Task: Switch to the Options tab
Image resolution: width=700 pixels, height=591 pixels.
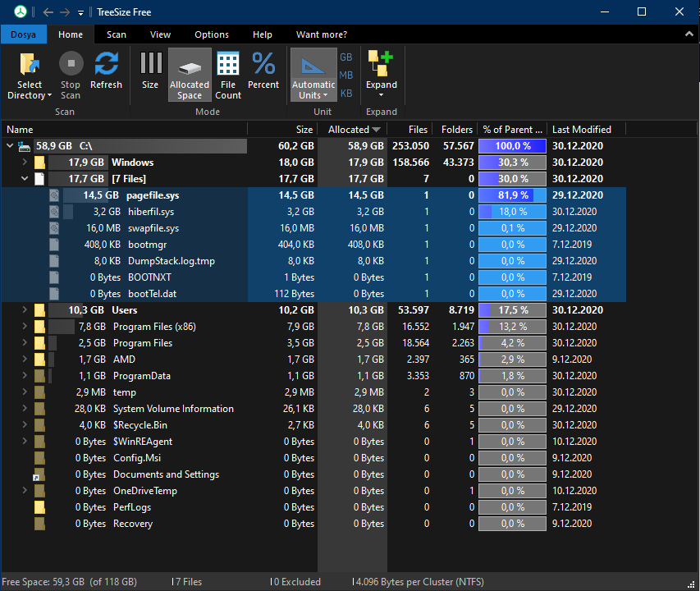Action: pos(212,34)
